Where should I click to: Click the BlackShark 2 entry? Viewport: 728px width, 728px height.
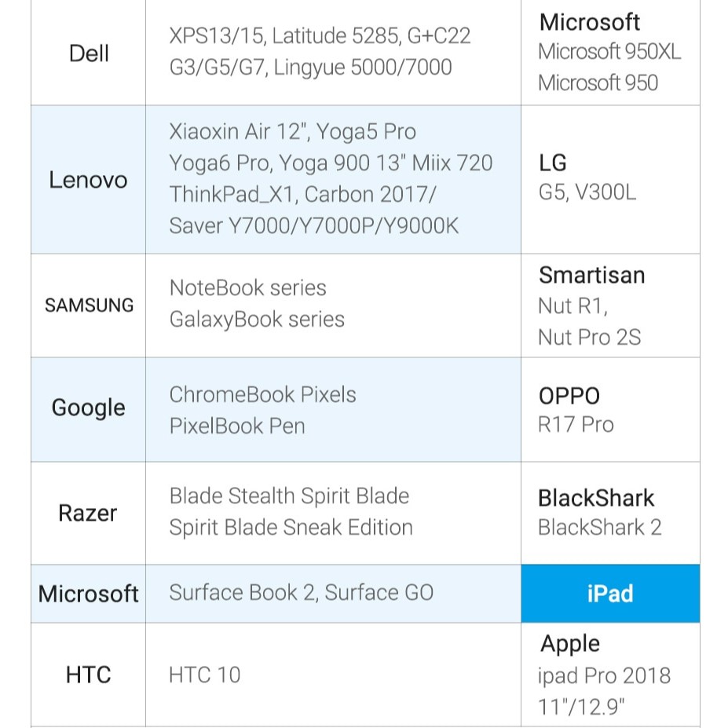[599, 527]
